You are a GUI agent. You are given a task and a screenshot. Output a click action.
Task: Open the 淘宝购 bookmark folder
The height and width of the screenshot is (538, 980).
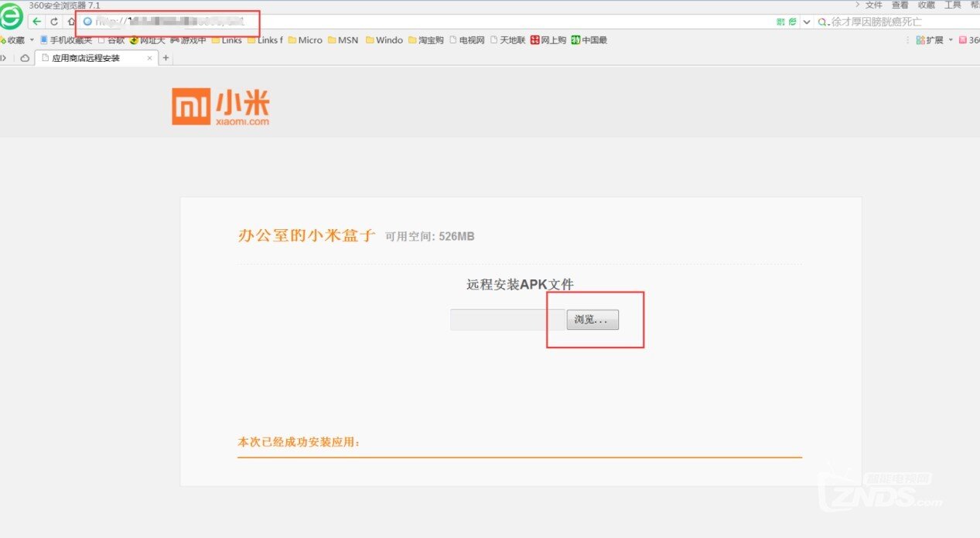426,40
